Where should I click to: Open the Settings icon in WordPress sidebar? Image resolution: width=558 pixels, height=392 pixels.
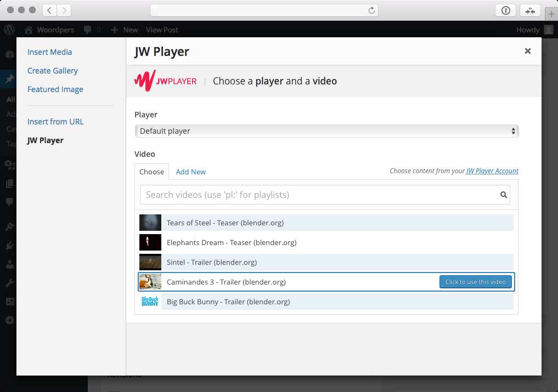click(x=10, y=302)
